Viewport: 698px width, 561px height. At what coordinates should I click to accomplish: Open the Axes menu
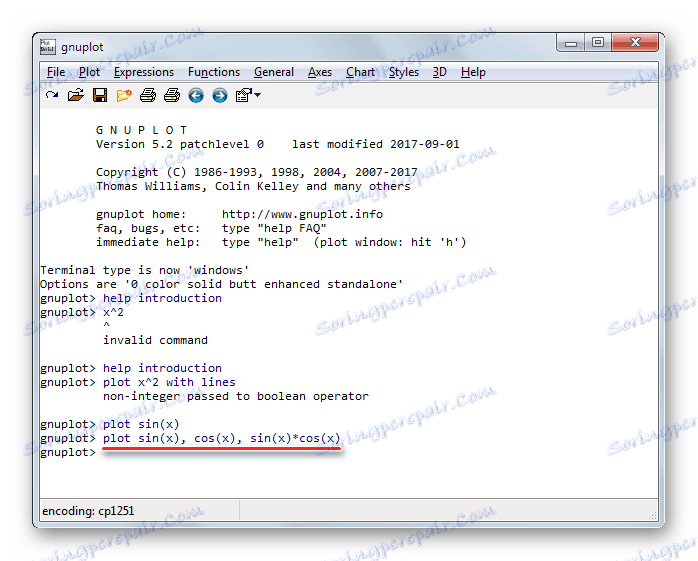click(x=320, y=72)
